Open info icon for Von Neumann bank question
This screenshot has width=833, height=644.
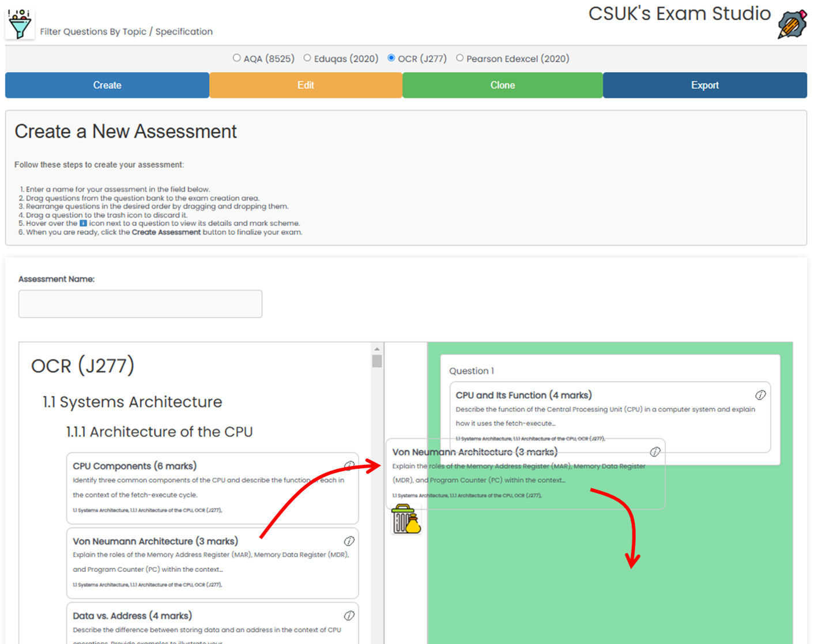(x=349, y=541)
